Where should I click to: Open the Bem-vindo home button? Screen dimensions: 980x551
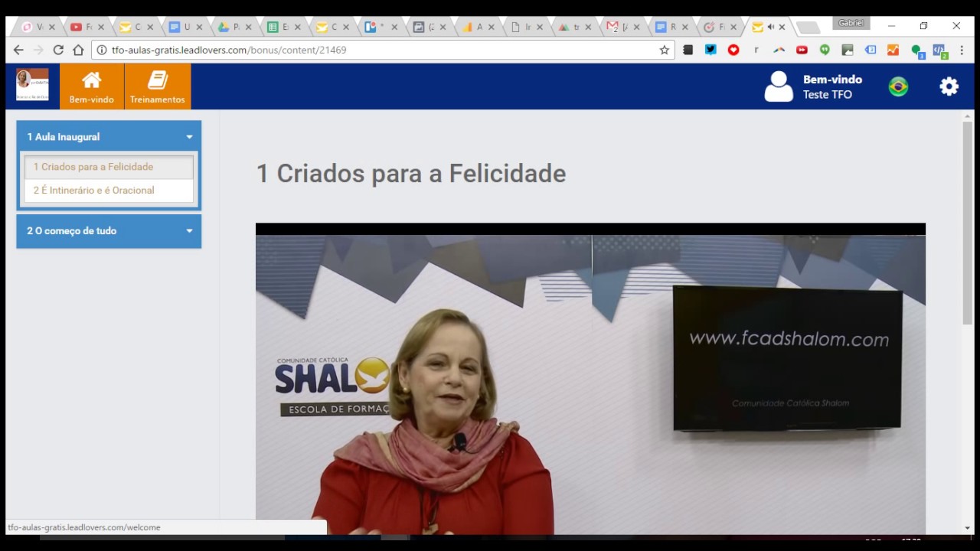click(x=92, y=86)
